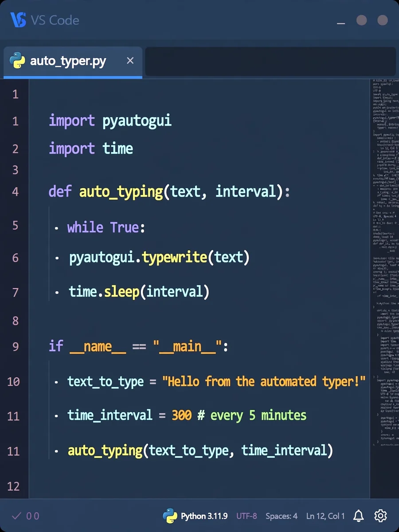Screen dimensions: 399x532
Task: Click the "Hello from the automated typer!" string
Action: (x=264, y=382)
